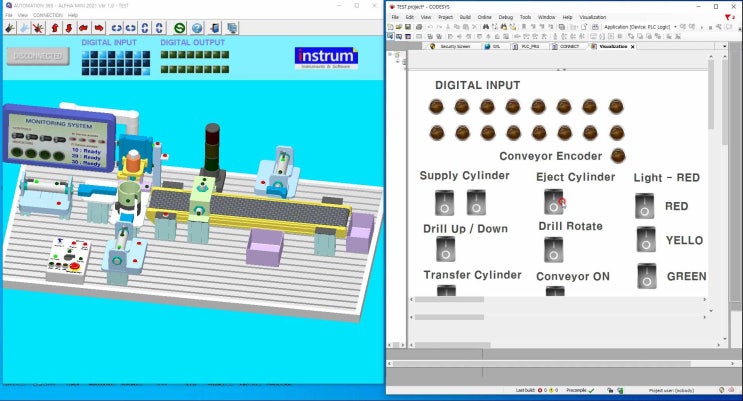The image size is (743, 401).
Task: Click the green checkmark Precompile status icon
Action: (x=591, y=390)
